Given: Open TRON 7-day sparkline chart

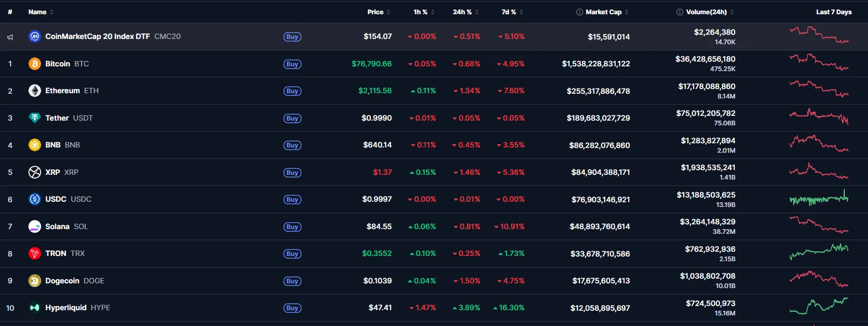Looking at the screenshot, I should point(819,252).
